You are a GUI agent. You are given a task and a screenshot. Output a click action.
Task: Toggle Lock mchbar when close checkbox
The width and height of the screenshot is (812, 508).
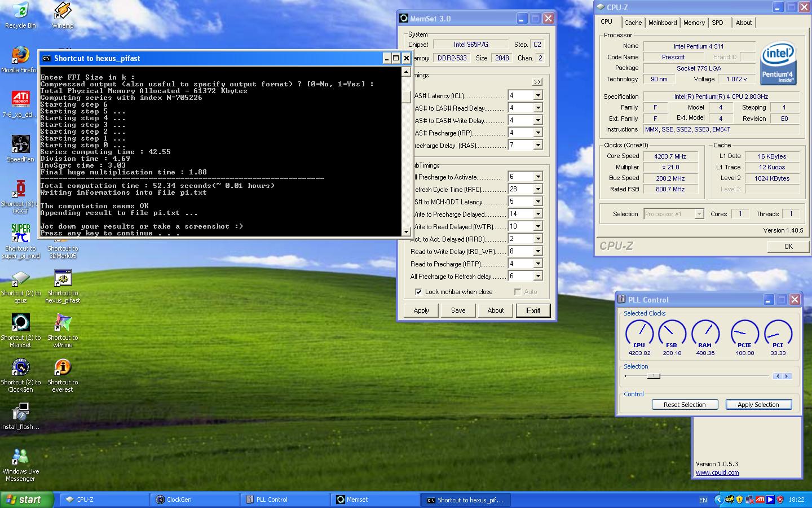[418, 292]
